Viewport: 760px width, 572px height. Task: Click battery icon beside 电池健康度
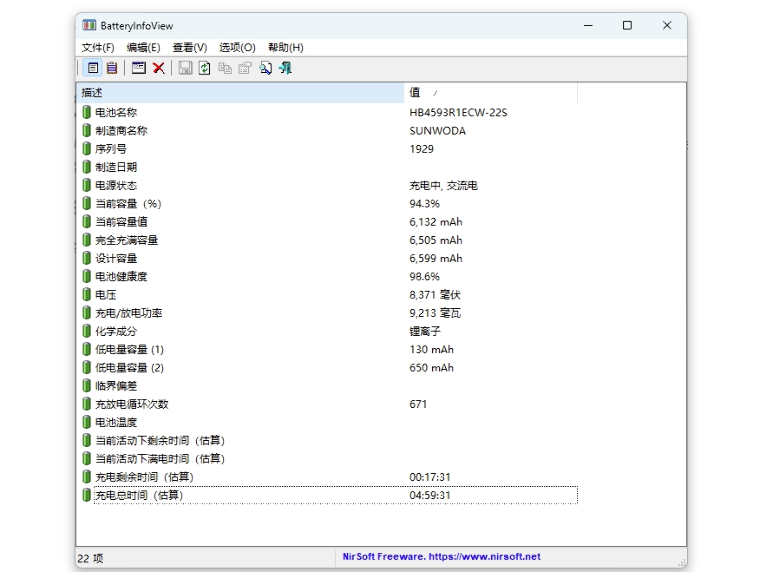click(x=86, y=276)
